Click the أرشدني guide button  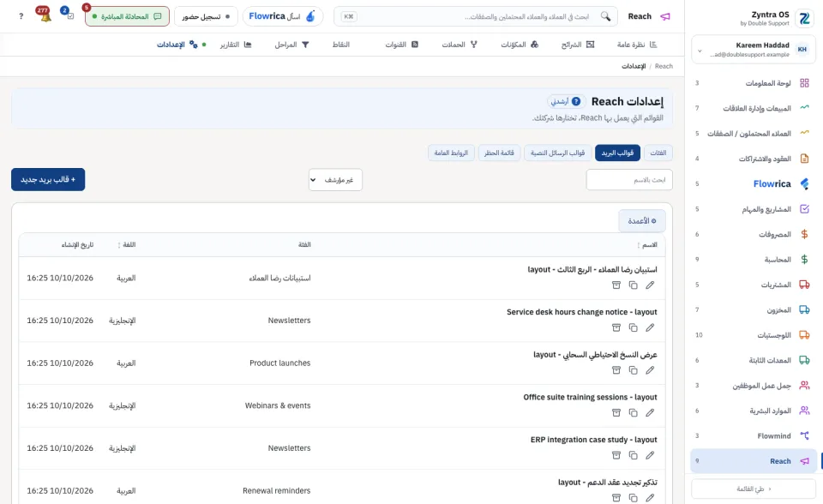pyautogui.click(x=567, y=101)
